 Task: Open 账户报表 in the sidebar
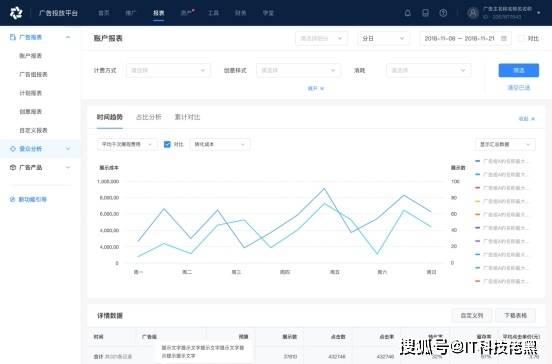31,56
